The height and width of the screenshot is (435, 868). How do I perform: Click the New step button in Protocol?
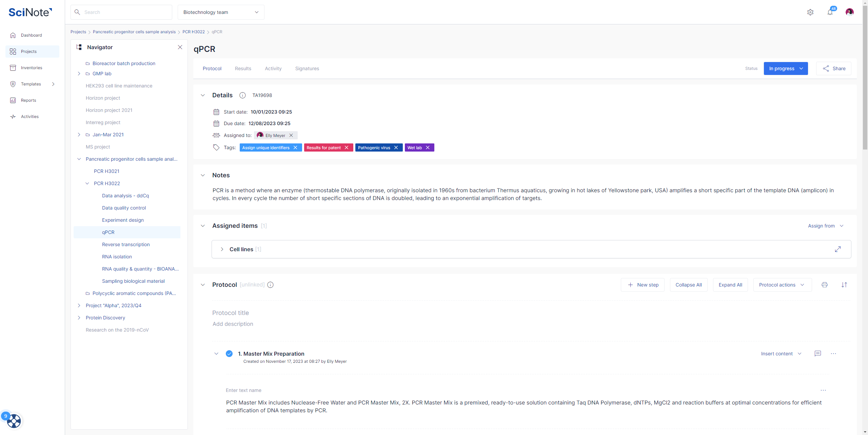click(x=643, y=285)
